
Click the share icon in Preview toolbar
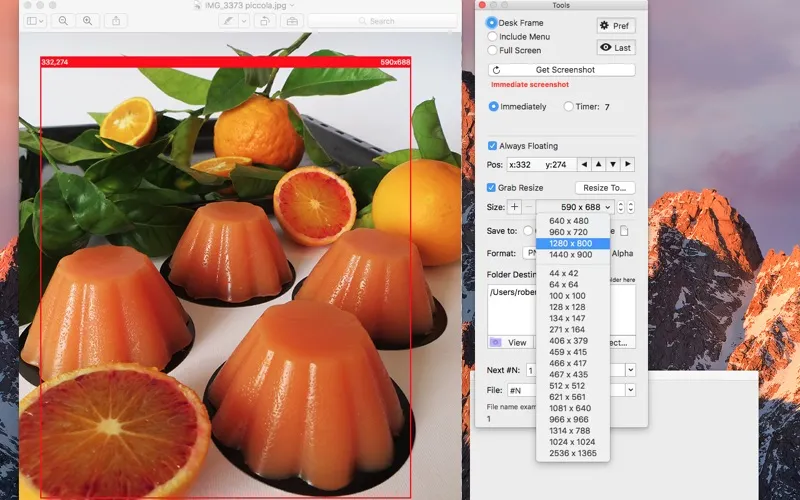pyautogui.click(x=116, y=21)
